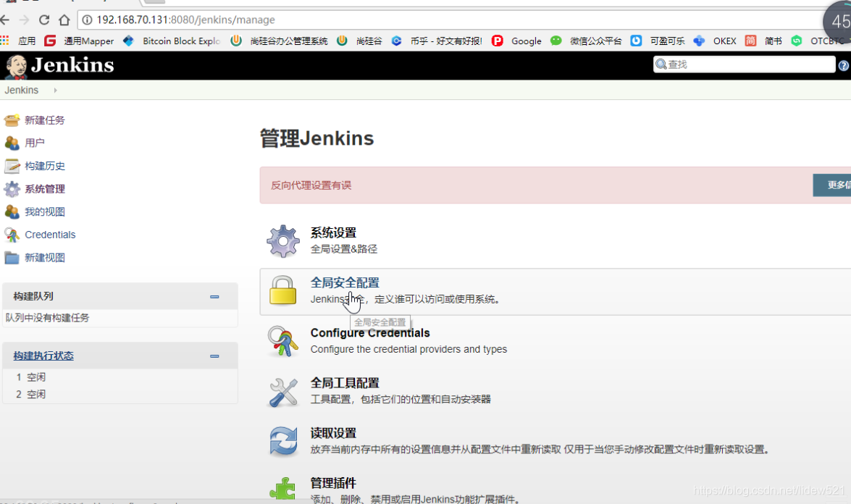Screen dimensions: 851x504
Task: Click the 全局工具配置 wrench icon
Action: pos(282,392)
